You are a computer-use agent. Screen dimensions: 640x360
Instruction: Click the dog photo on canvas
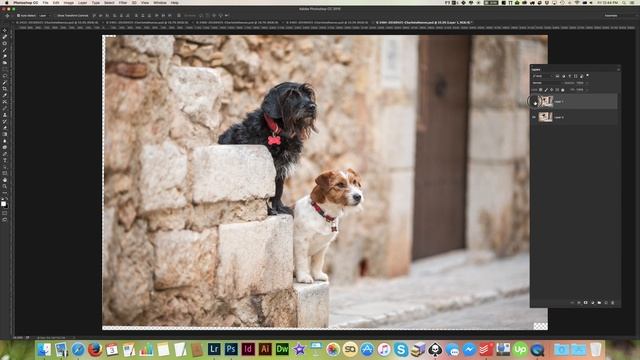(x=324, y=182)
